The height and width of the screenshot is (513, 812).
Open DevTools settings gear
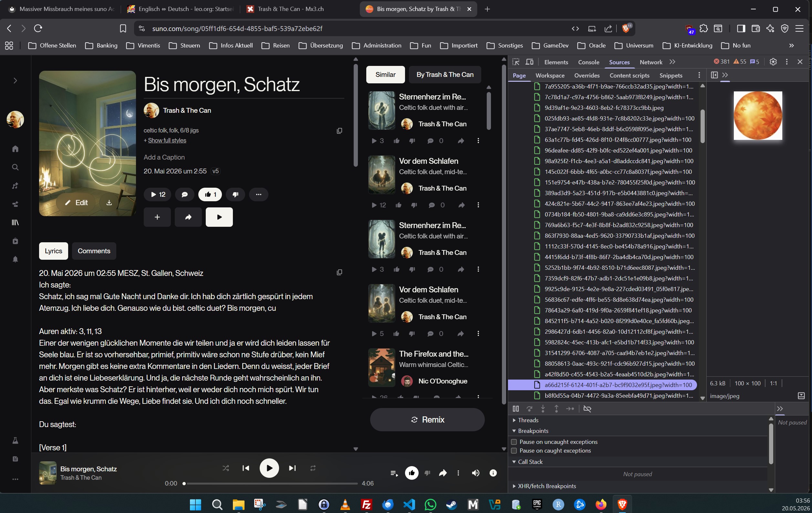(x=773, y=62)
